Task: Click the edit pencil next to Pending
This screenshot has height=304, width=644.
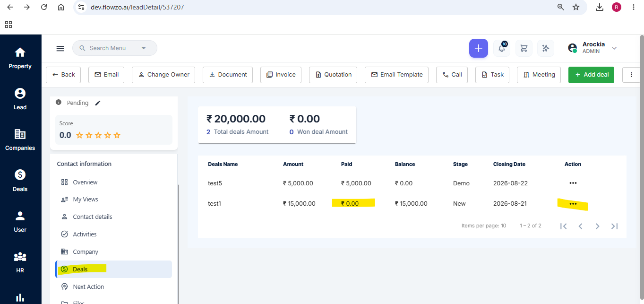Action: tap(98, 103)
